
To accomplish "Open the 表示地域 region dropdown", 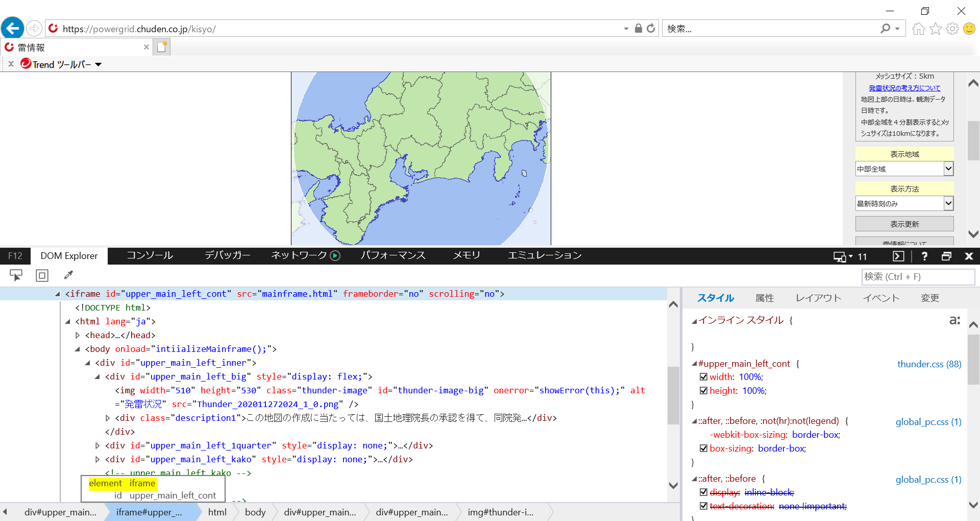I will [x=904, y=169].
